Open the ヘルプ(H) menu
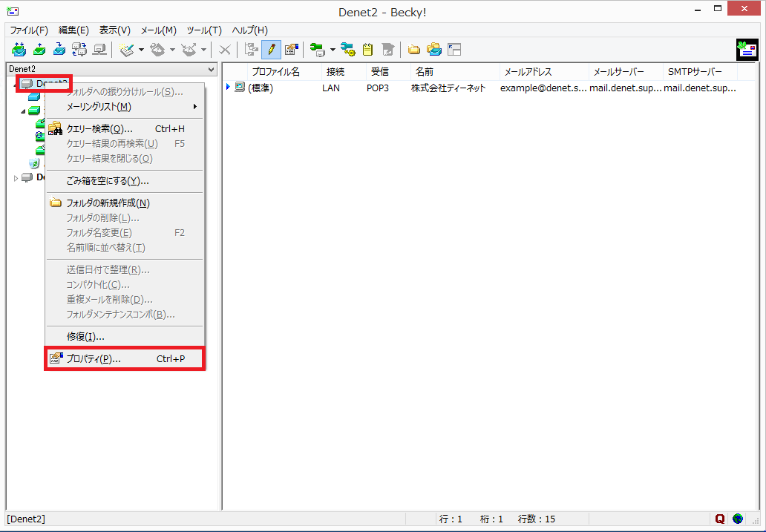This screenshot has height=532, width=766. (249, 30)
